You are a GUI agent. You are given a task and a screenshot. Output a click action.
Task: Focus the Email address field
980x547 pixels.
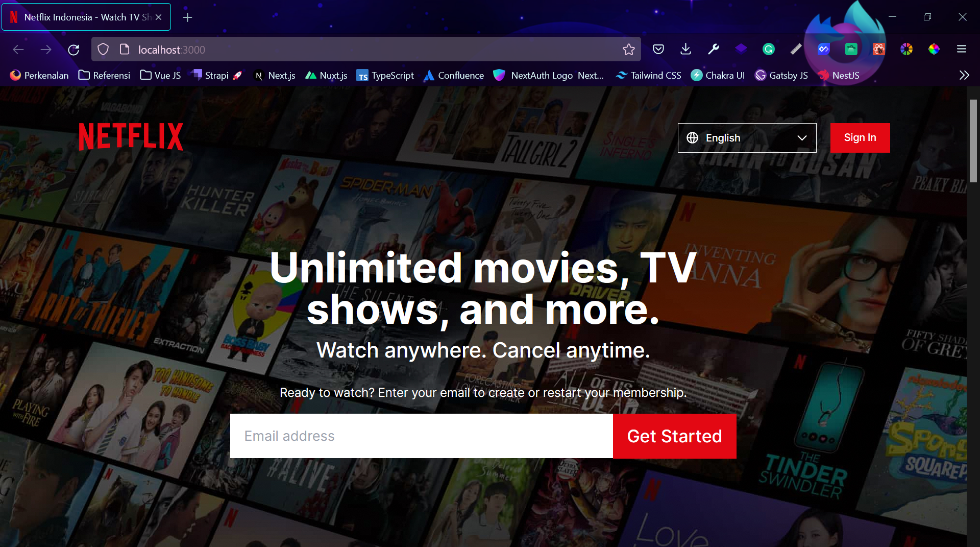(421, 436)
